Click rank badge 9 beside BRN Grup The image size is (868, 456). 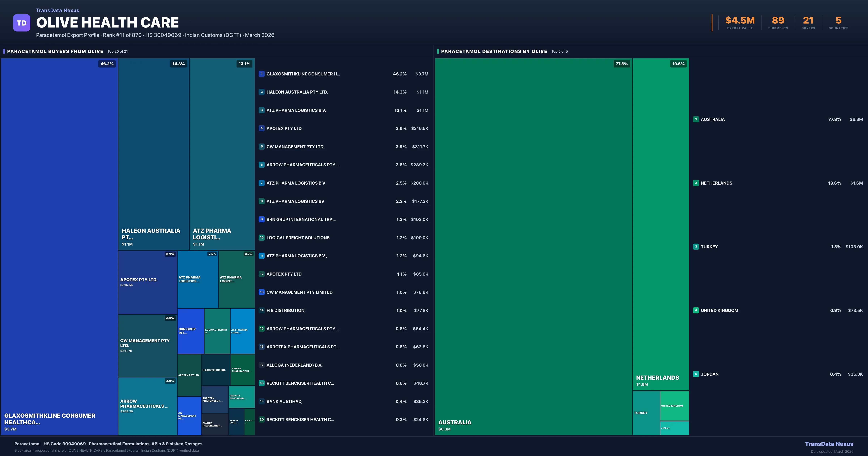[261, 219]
